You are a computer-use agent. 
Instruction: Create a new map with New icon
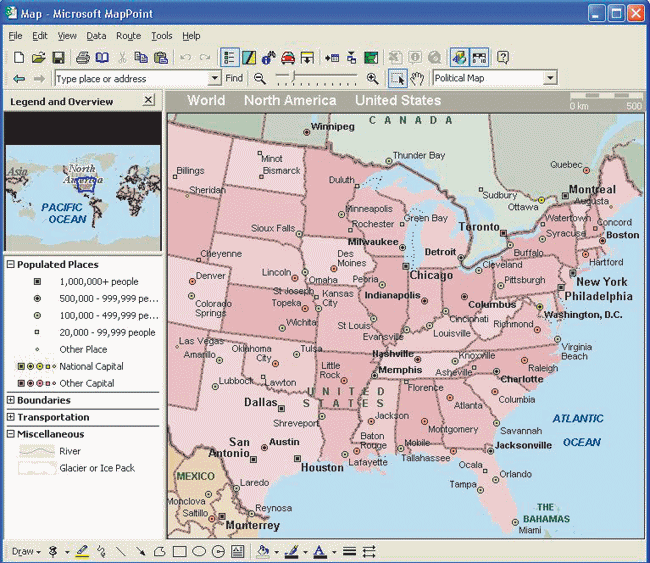[19, 58]
